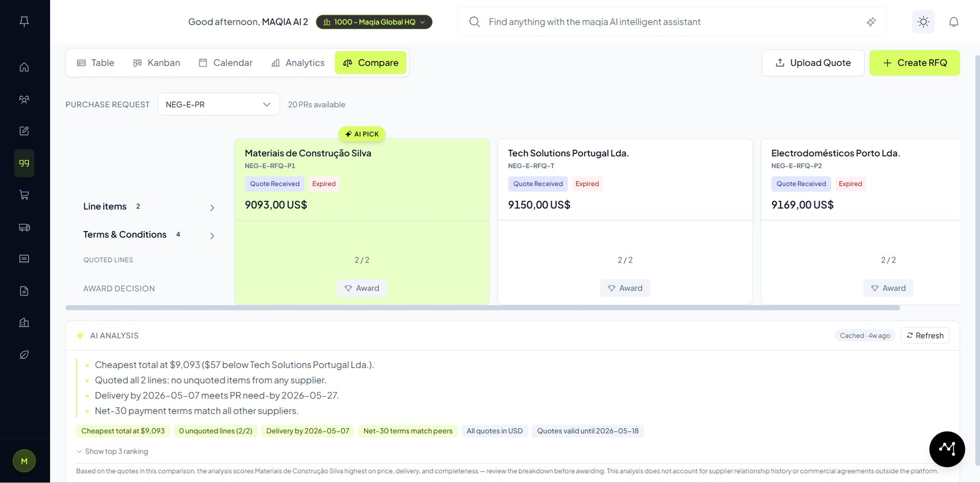Open the message sidebar icon
The image size is (980, 483).
[24, 258]
